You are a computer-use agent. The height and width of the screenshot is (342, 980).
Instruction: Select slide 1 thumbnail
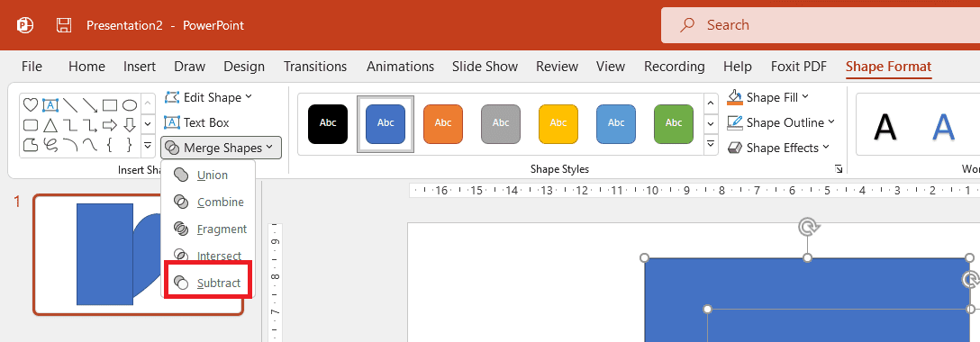tap(138, 255)
